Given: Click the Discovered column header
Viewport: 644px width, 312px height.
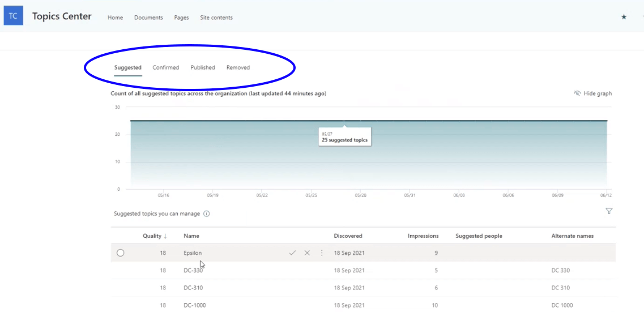Looking at the screenshot, I should 348,236.
